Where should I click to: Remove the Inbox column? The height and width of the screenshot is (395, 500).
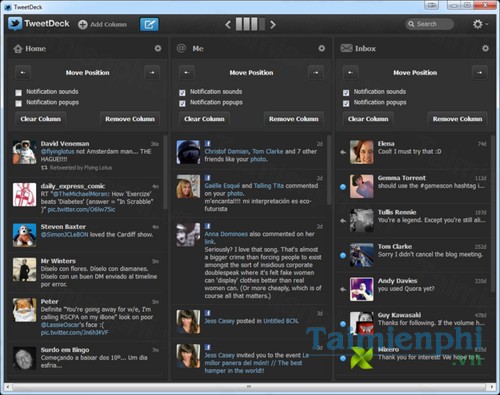pyautogui.click(x=457, y=119)
